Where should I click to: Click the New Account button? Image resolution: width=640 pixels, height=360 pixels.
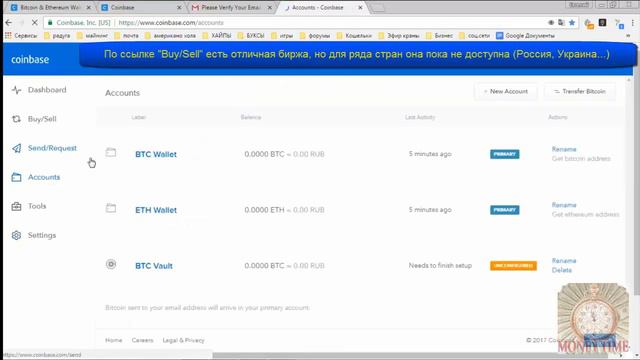[x=505, y=91]
